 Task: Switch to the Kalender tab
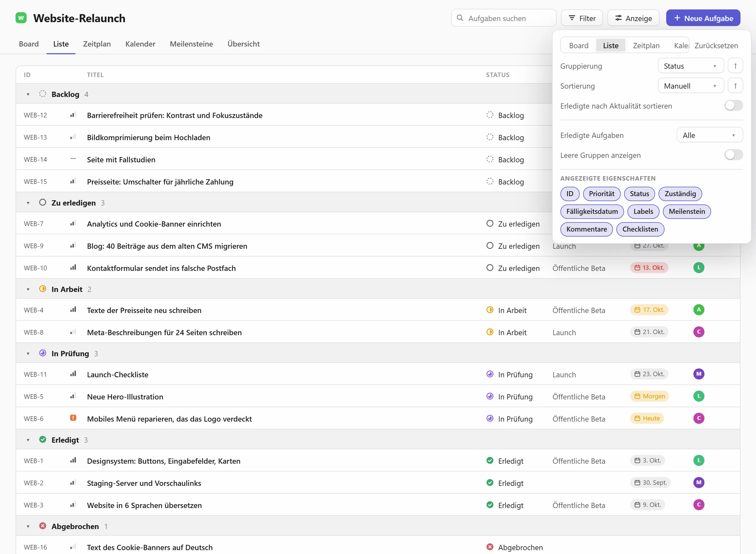point(140,44)
